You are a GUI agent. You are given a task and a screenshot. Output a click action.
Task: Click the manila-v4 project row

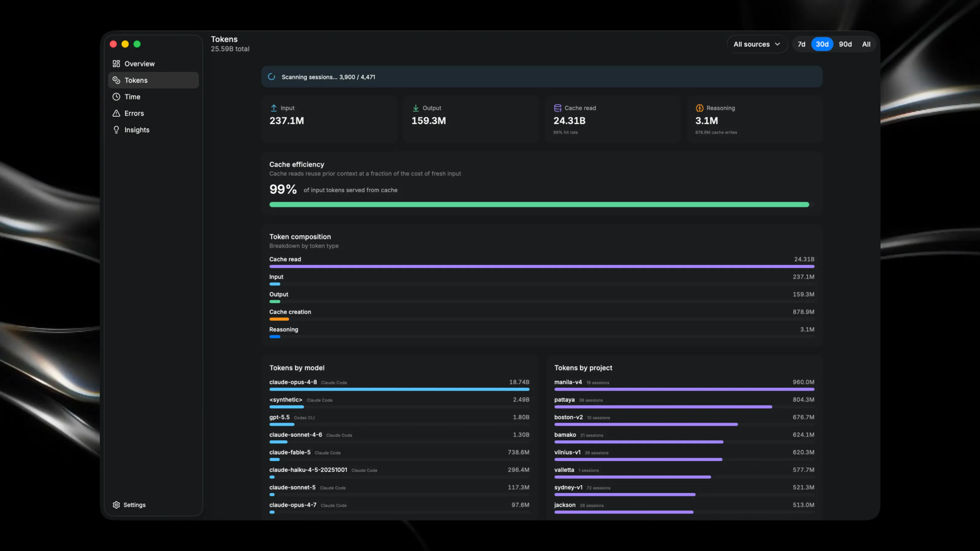(684, 385)
